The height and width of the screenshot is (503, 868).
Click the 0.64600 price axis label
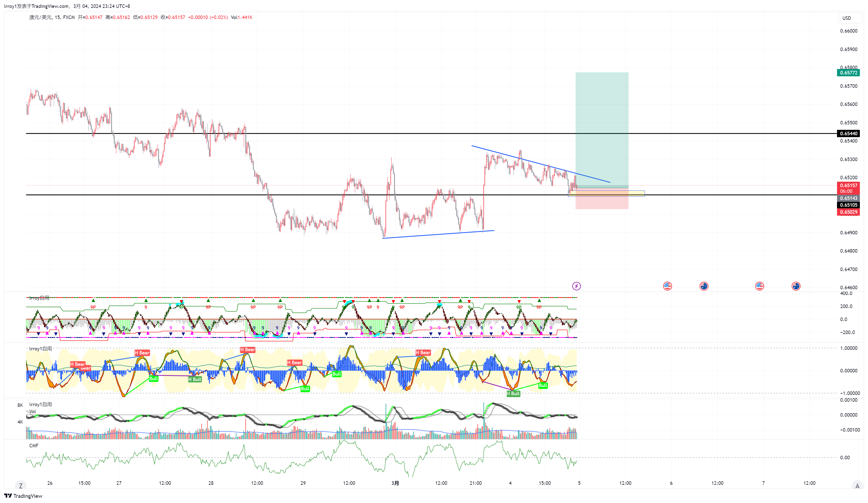point(849,287)
